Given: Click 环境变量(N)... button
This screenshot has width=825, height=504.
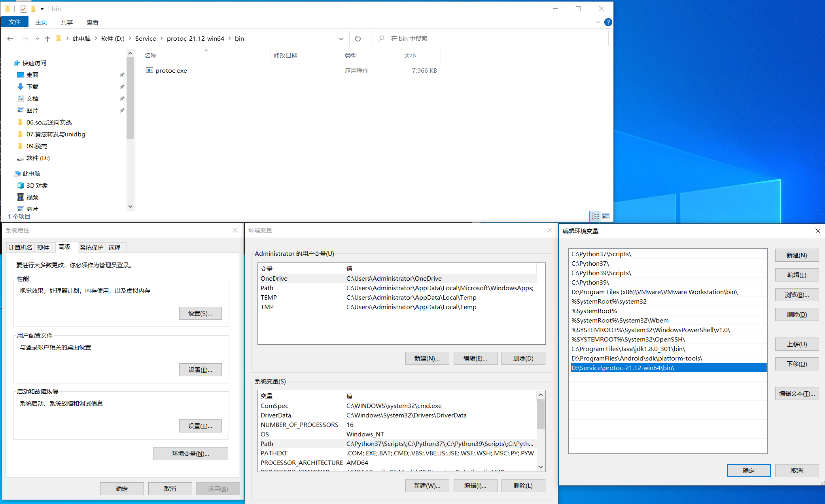Looking at the screenshot, I should (x=190, y=453).
